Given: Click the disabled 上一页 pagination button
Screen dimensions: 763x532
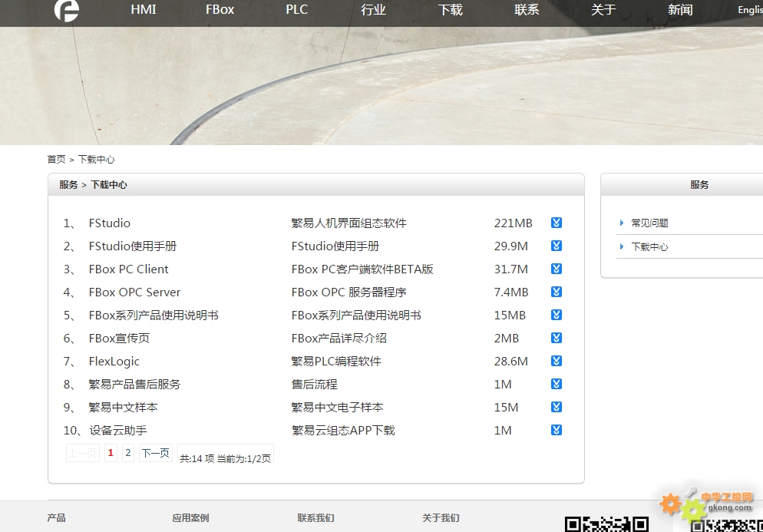Looking at the screenshot, I should click(83, 453).
